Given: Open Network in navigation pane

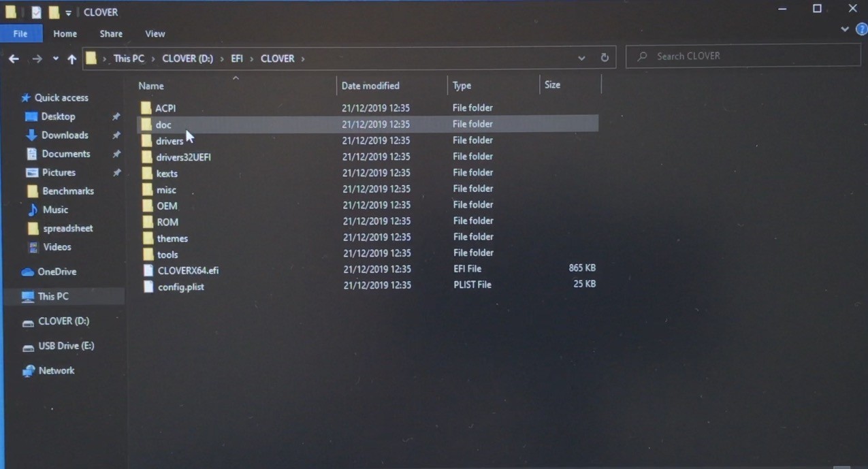Looking at the screenshot, I should 57,371.
